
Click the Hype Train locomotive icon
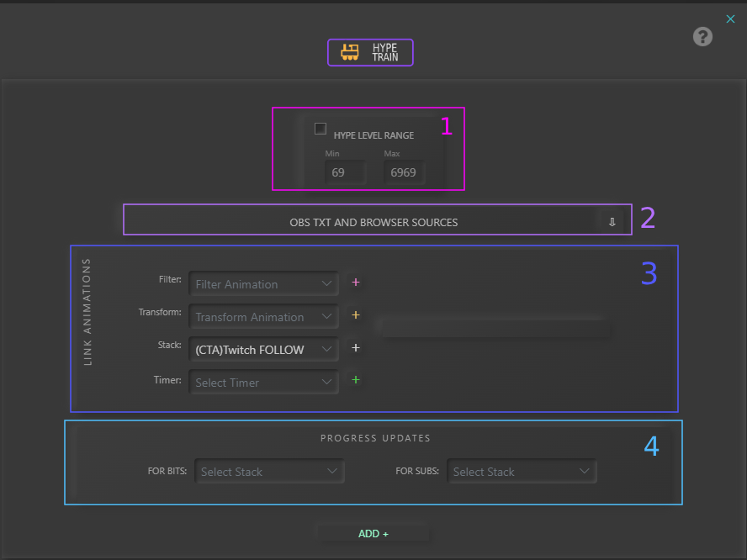click(349, 52)
